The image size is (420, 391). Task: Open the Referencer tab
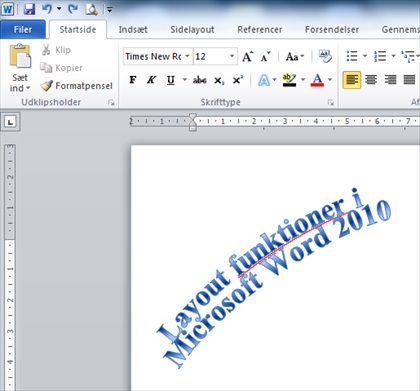tap(260, 29)
